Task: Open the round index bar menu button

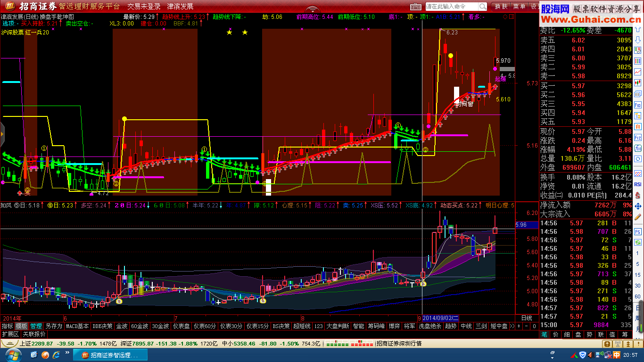Action: pos(9,344)
